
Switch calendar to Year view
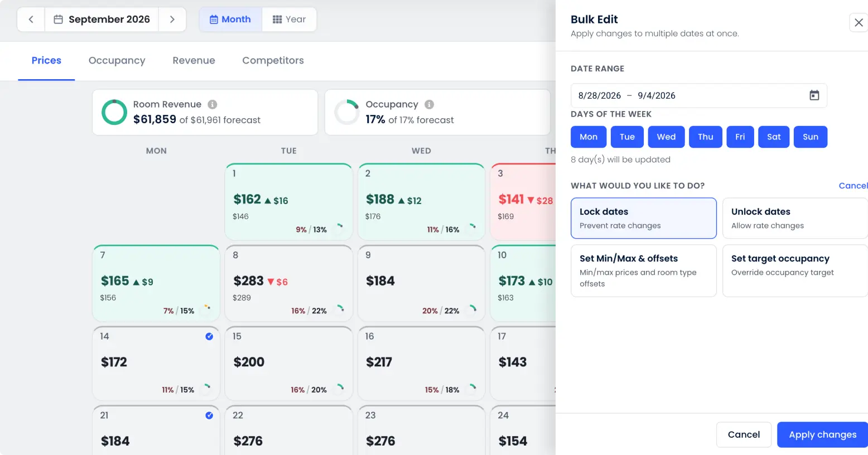289,20
